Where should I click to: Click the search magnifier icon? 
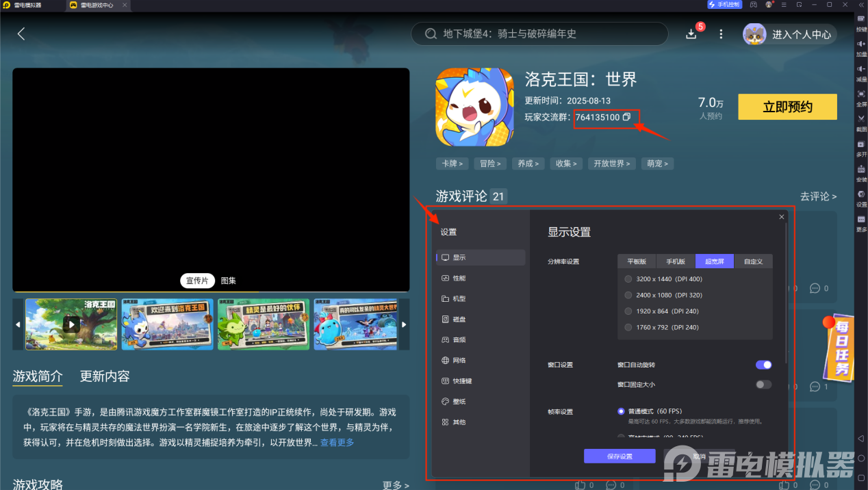(x=431, y=34)
